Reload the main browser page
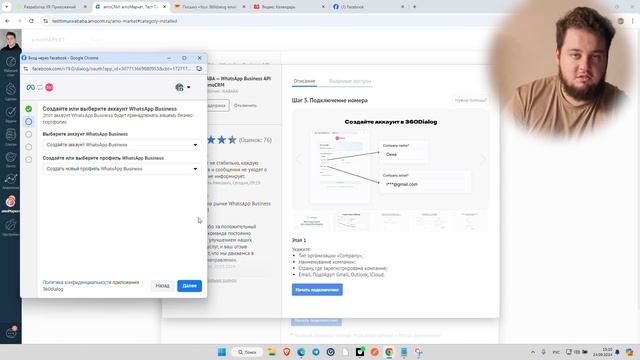Screen dimensions: 640x360 31,21
